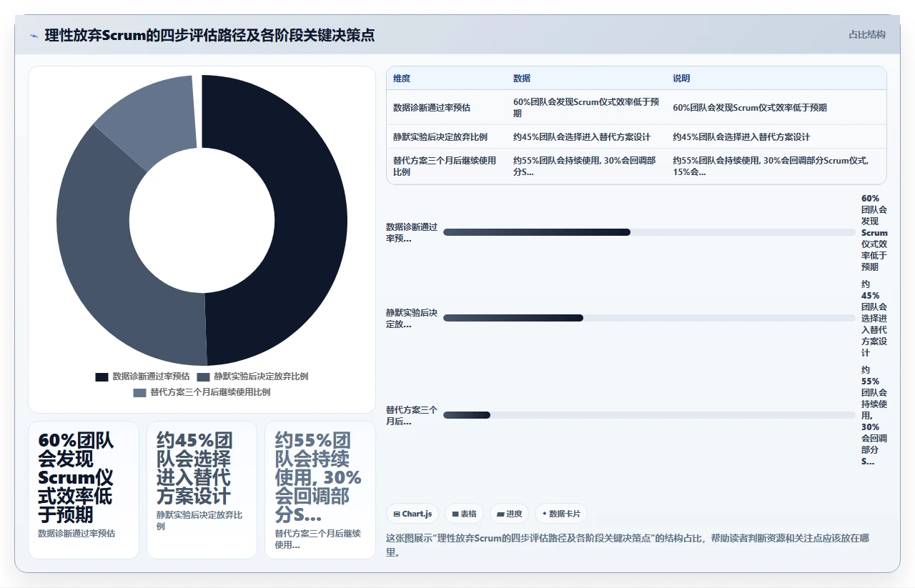Click the 数据 column header

522,79
